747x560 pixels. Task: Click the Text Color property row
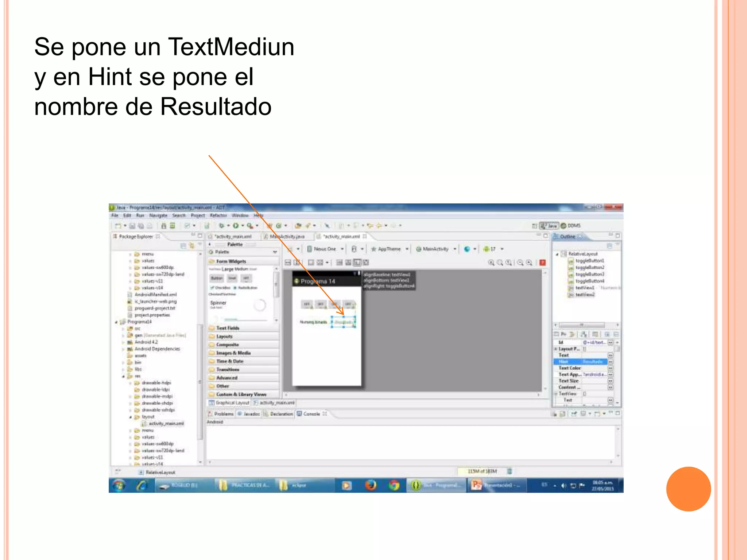[584, 368]
